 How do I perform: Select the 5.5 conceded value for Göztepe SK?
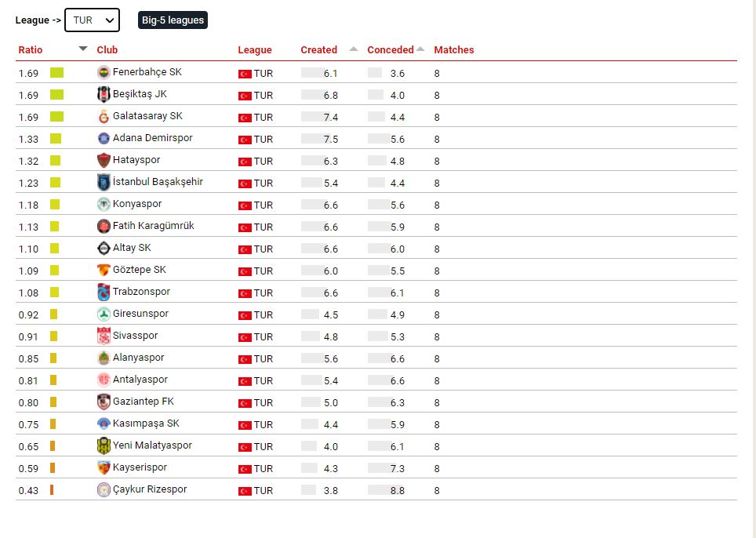click(398, 271)
